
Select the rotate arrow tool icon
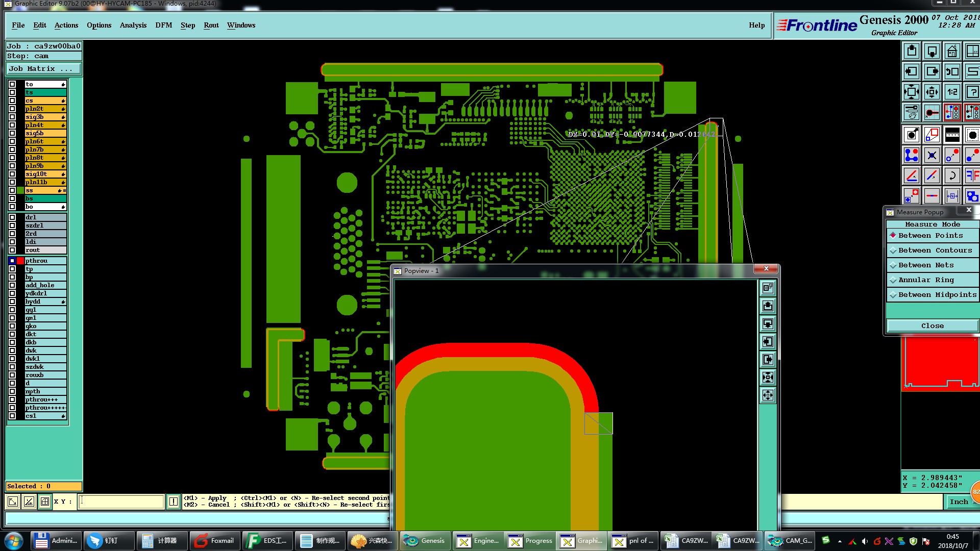[x=952, y=176]
